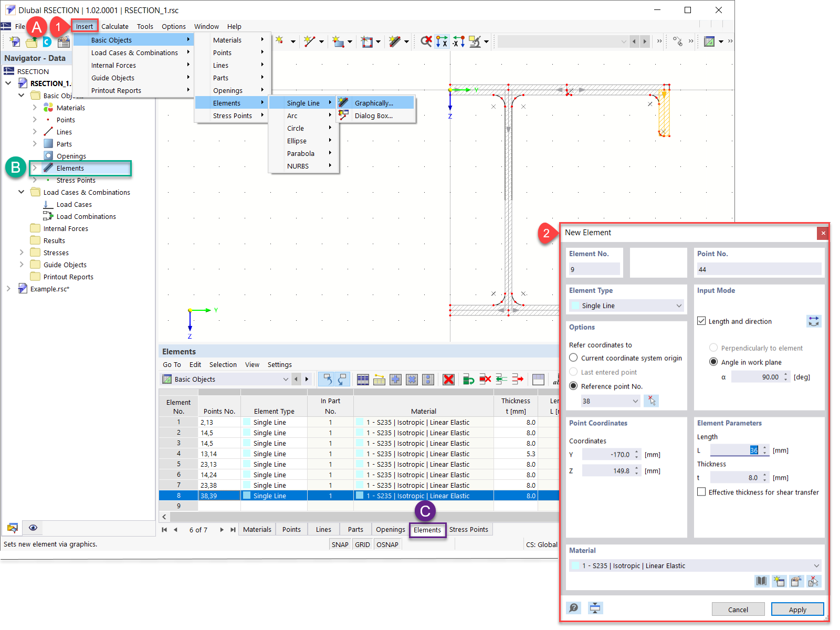The height and width of the screenshot is (630, 840).
Task: Open the Calculate menu
Action: pyautogui.click(x=115, y=26)
